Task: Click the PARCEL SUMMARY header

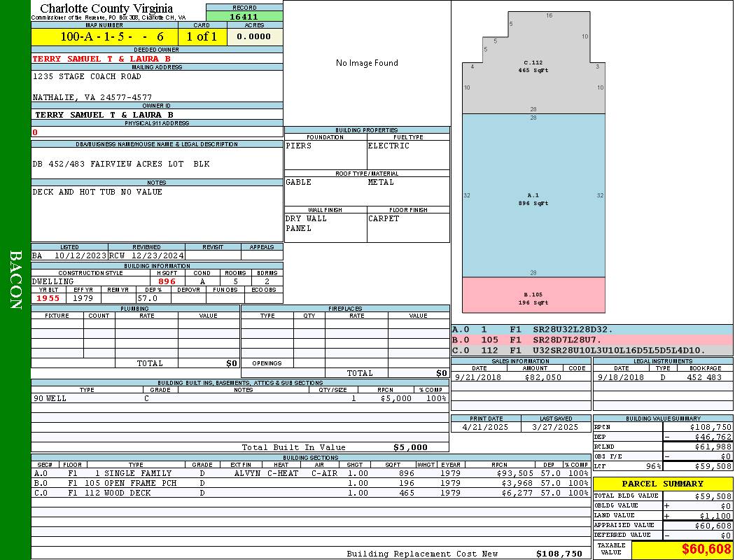Action: click(663, 484)
